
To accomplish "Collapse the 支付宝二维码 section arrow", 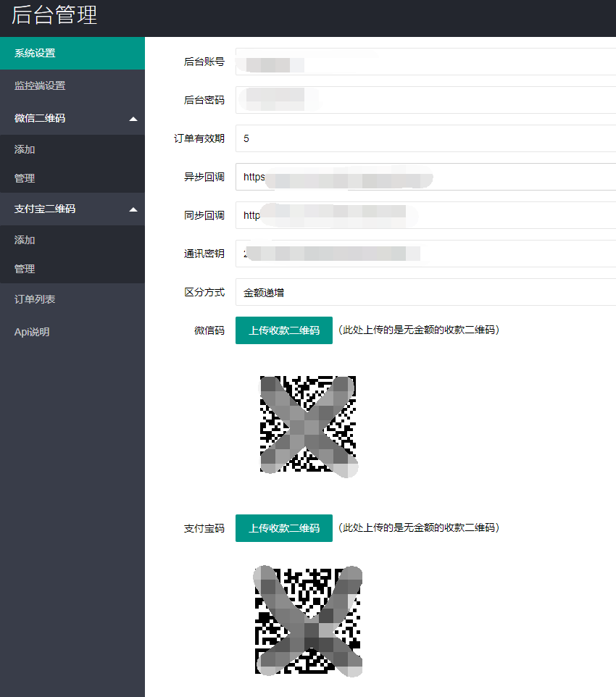I will pyautogui.click(x=133, y=209).
